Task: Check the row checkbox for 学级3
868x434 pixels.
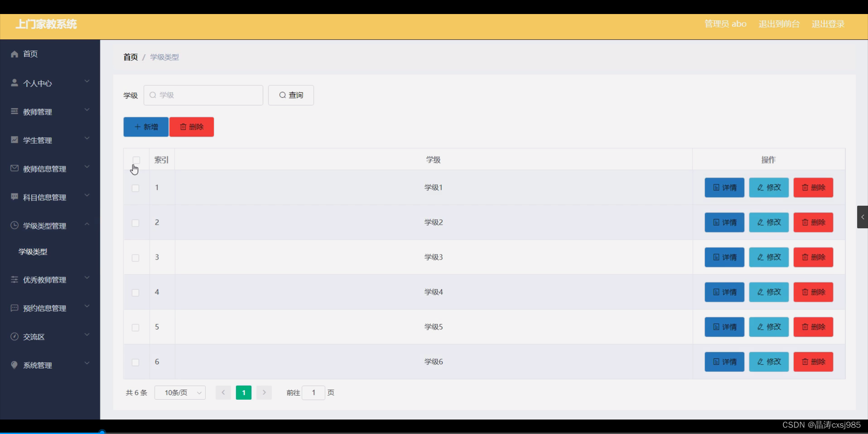Action: pos(135,258)
